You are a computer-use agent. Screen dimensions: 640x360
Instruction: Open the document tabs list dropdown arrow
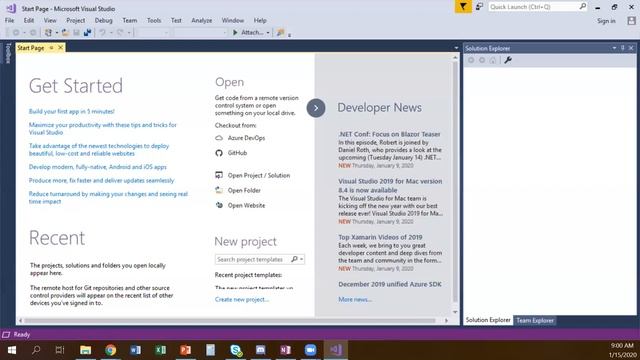456,48
